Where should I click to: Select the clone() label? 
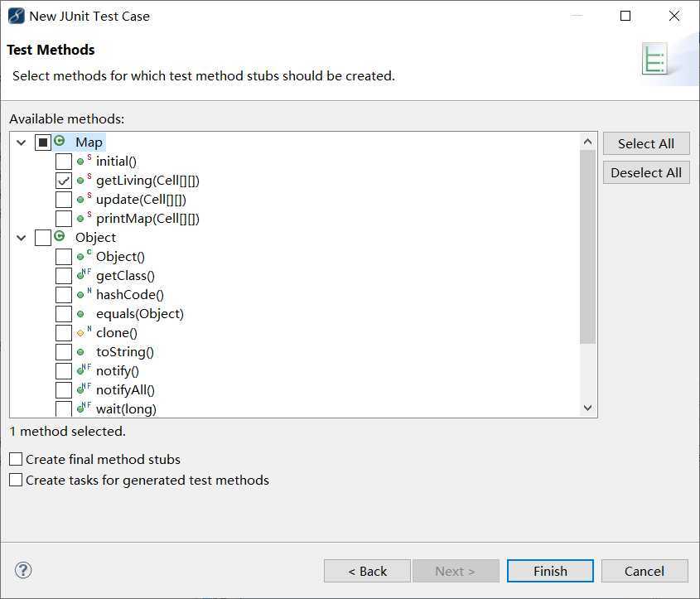[x=117, y=333]
